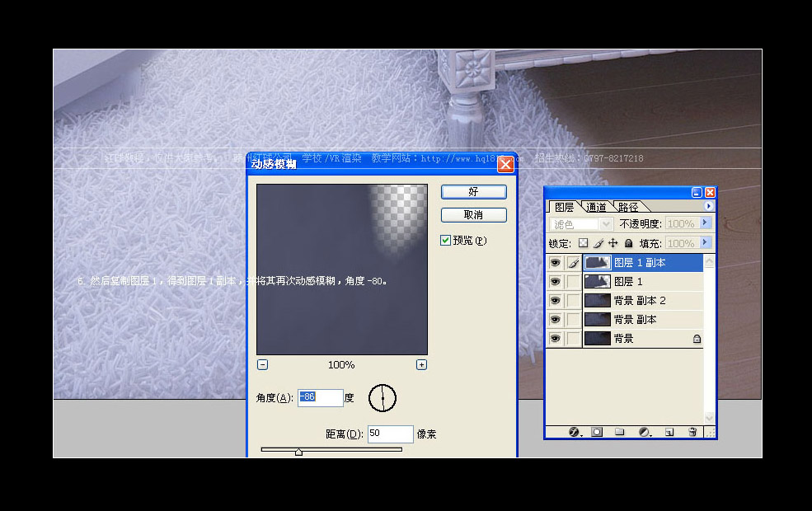Toggle link box of 图层 1 layer
This screenshot has height=511, width=812.
573,282
